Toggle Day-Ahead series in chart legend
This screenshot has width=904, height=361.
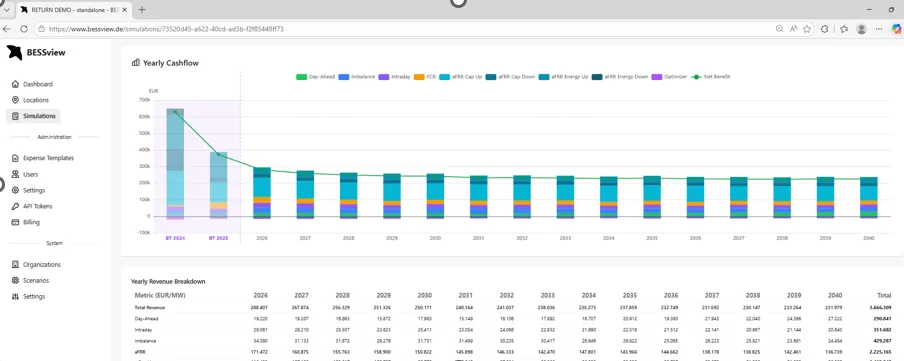pyautogui.click(x=316, y=77)
